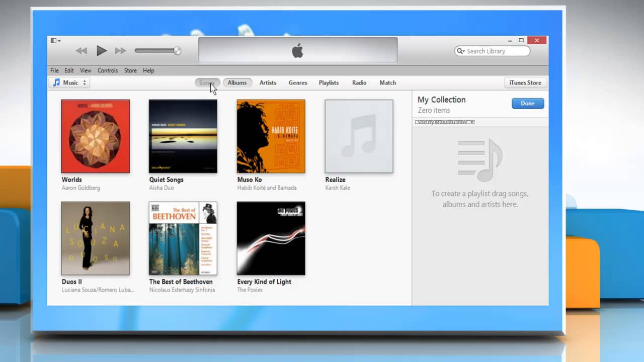The image size is (644, 362).
Task: Click the "Luciana Souza/Romero Luba..." artist name
Action: (98, 290)
